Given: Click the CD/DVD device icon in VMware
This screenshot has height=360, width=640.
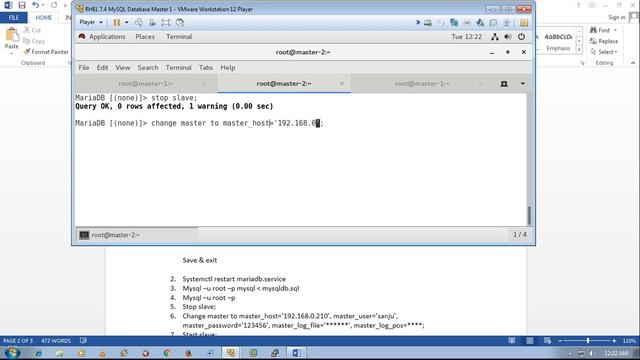Looking at the screenshot, I should click(441, 23).
